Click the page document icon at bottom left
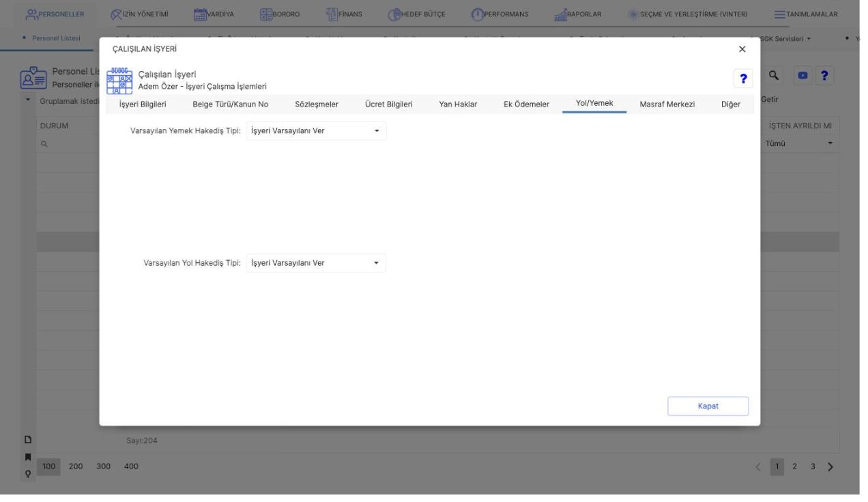Viewport: 868px width, 502px height. coord(27,439)
